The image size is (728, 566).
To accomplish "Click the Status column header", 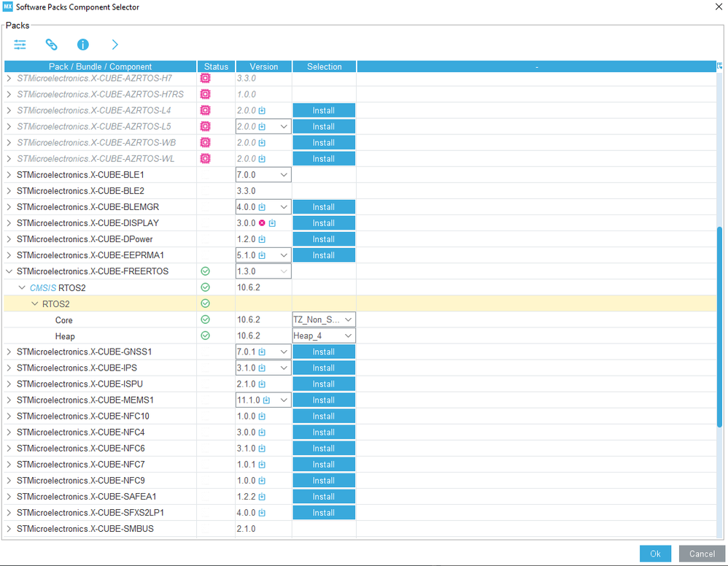I will coord(217,66).
